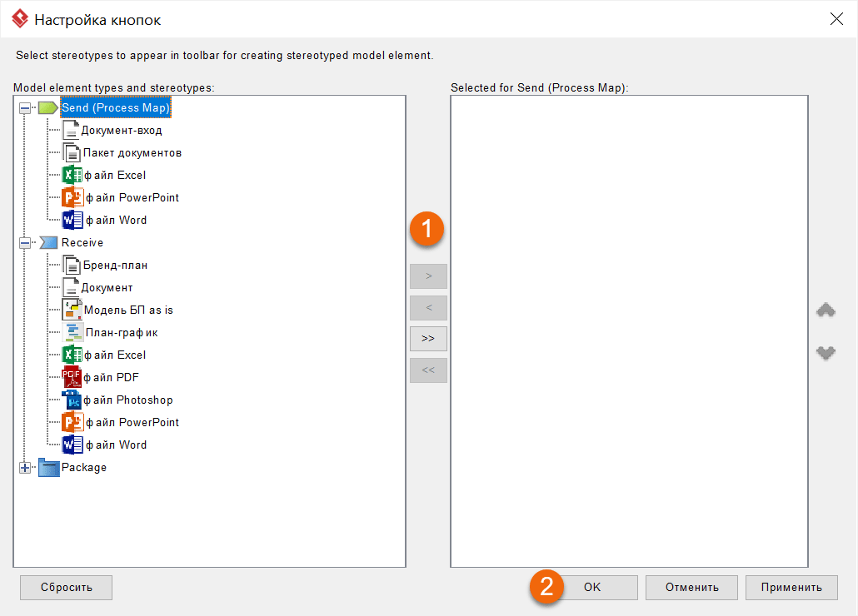The width and height of the screenshot is (858, 616).
Task: Click the Photoshop file icon
Action: pos(72,400)
